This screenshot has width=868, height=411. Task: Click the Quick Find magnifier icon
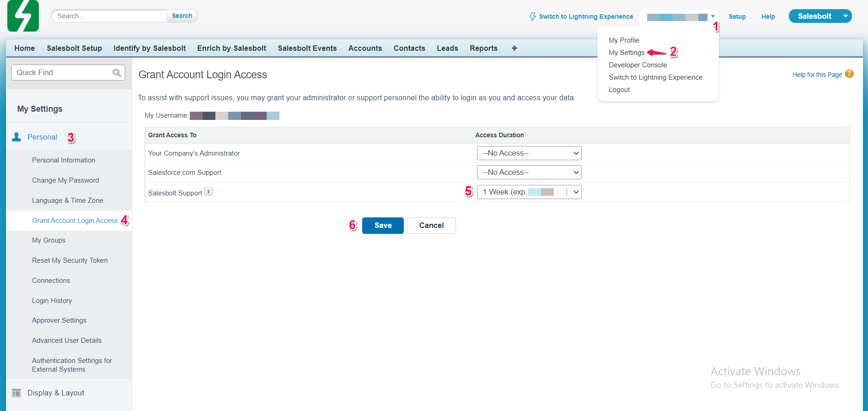pos(117,72)
